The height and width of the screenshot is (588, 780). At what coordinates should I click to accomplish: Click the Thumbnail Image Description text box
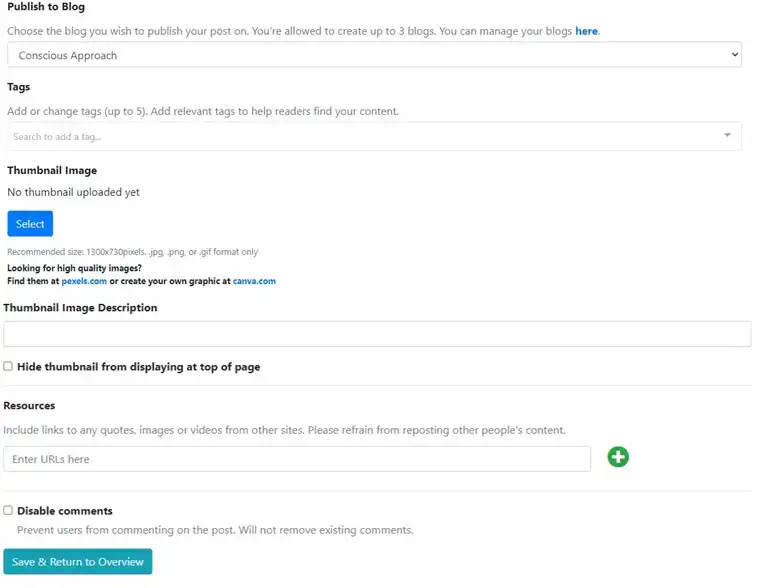[377, 334]
